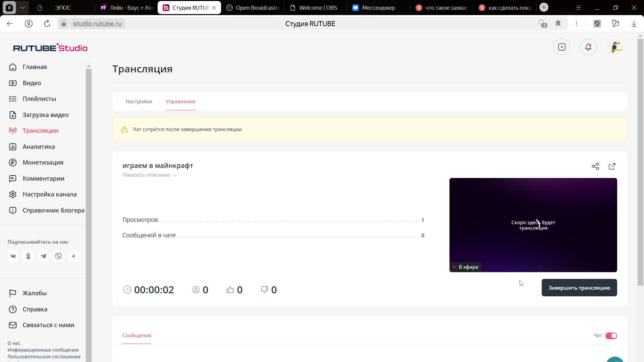Image resolution: width=644 pixels, height=362 pixels.
Task: Open Telegram social icon
Action: 43,256
